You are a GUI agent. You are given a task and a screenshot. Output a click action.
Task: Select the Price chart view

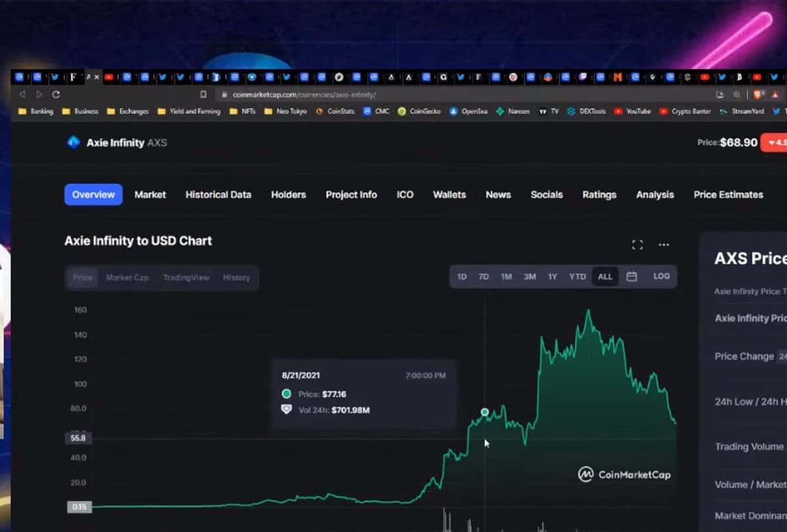point(83,277)
